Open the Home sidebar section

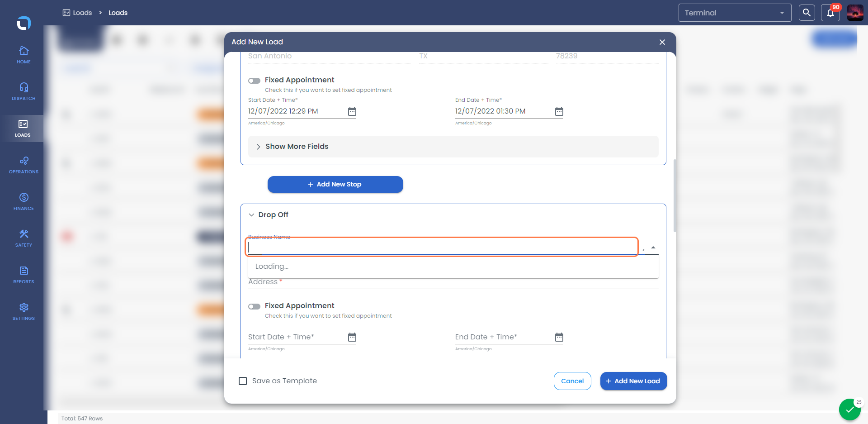pyautogui.click(x=24, y=55)
